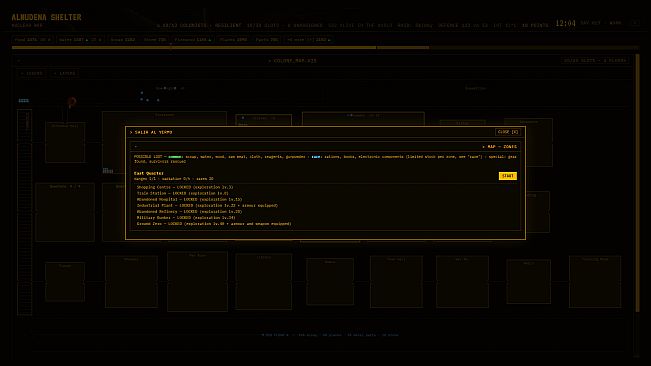651x366 pixels.
Task: Close the Salir al Yermo dialog
Action: (508, 132)
